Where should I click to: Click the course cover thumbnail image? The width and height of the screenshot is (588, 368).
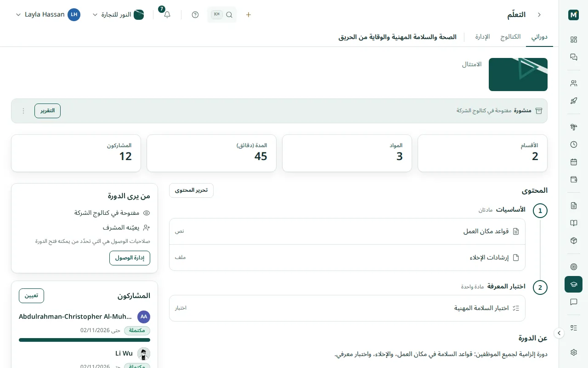518,75
